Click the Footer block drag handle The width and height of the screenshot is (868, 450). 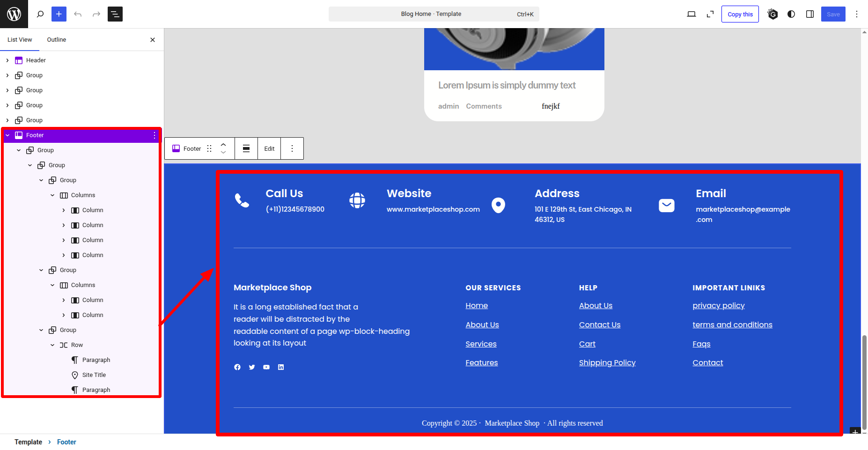point(209,148)
